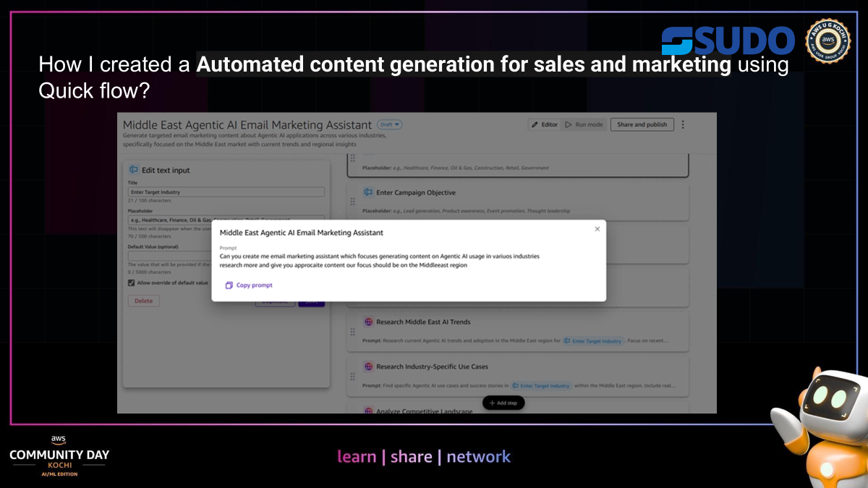Click the Title field with Enter Target Industry

click(226, 192)
